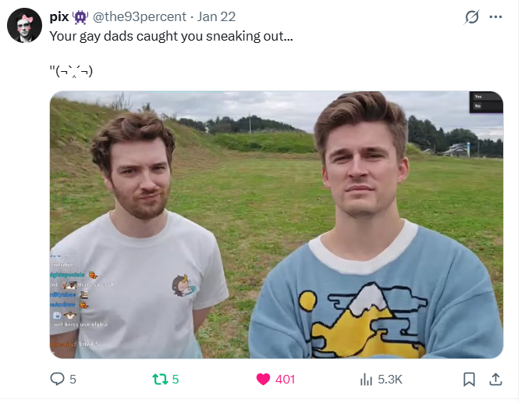Click the Yes option in video overlay
Image resolution: width=532 pixels, height=403 pixels.
point(486,97)
